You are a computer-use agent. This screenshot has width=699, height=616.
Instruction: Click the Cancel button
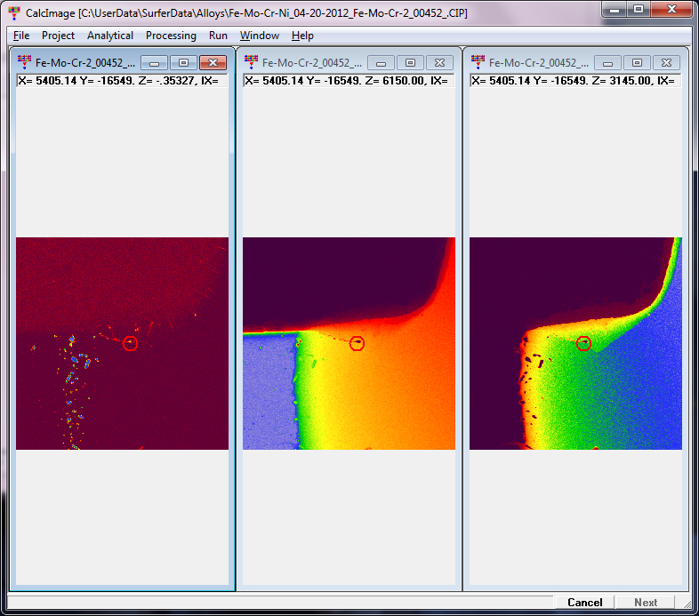(x=584, y=603)
